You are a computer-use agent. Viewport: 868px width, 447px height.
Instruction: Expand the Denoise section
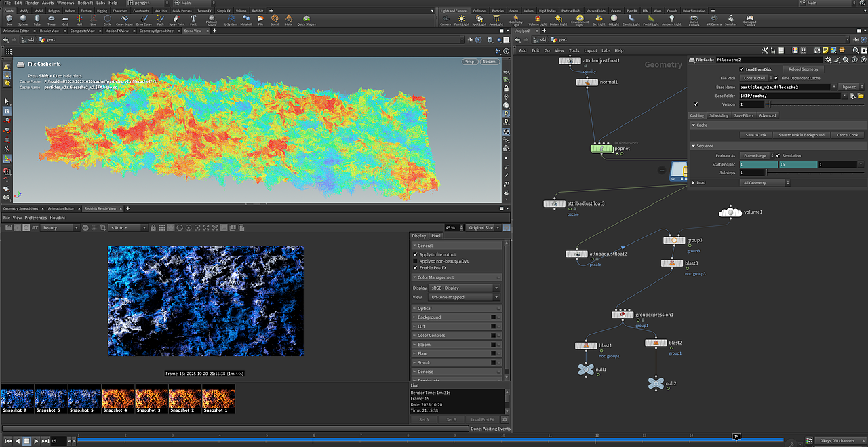(456, 372)
